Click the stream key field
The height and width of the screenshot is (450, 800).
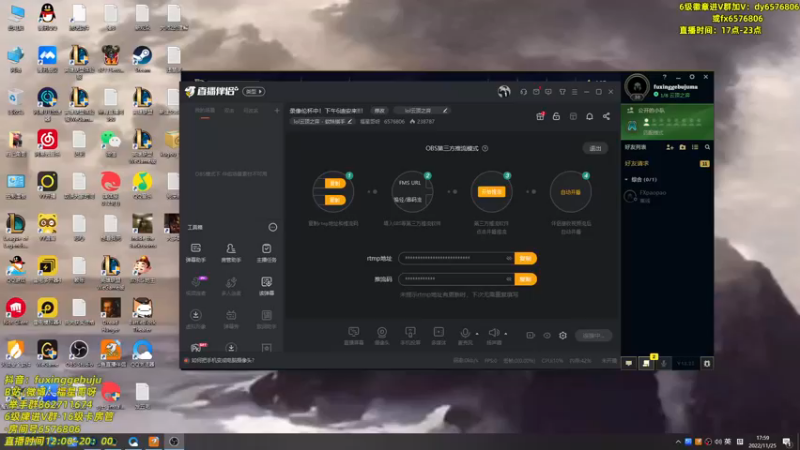point(457,279)
